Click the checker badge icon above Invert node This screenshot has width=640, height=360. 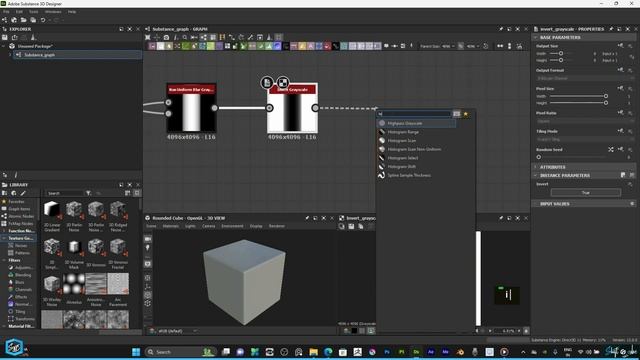(282, 82)
